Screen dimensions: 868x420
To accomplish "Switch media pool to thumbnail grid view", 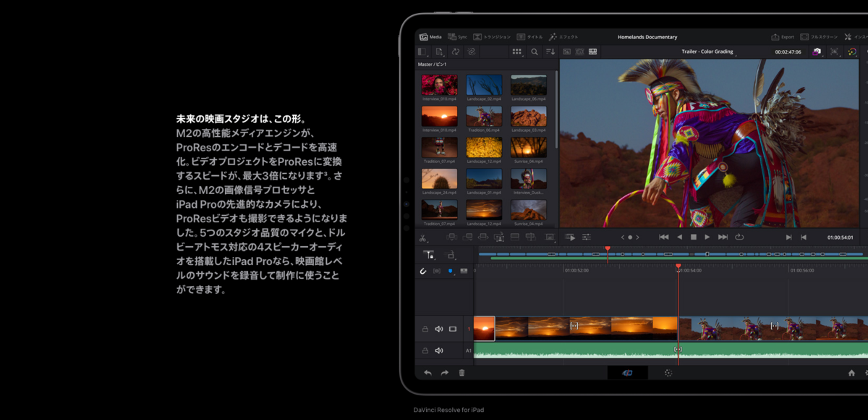I will pyautogui.click(x=517, y=52).
